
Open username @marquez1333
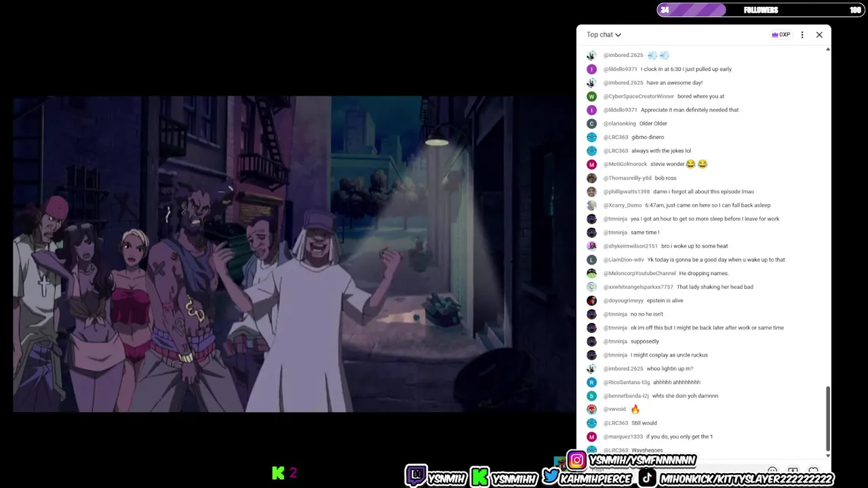(623, 436)
